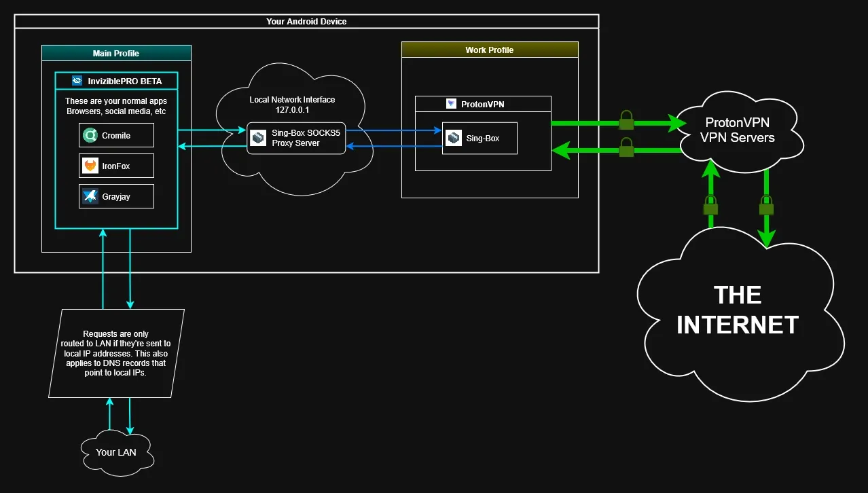Select the IronFox app box

117,166
